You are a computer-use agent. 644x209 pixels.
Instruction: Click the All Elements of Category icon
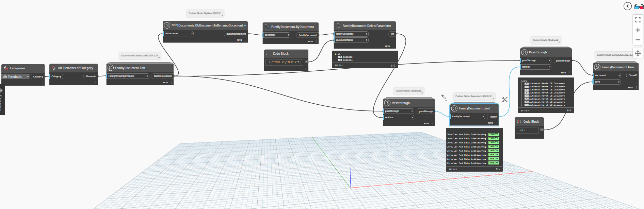[54, 68]
